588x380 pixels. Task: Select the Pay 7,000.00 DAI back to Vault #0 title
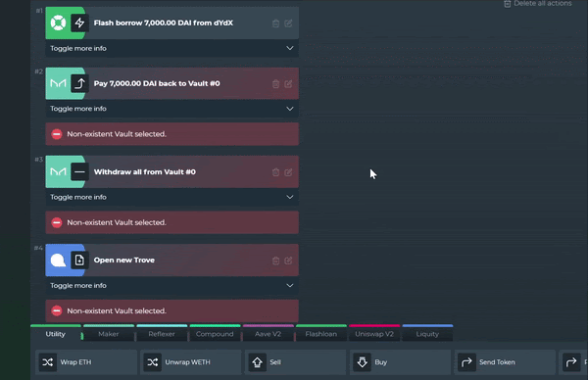(x=157, y=83)
